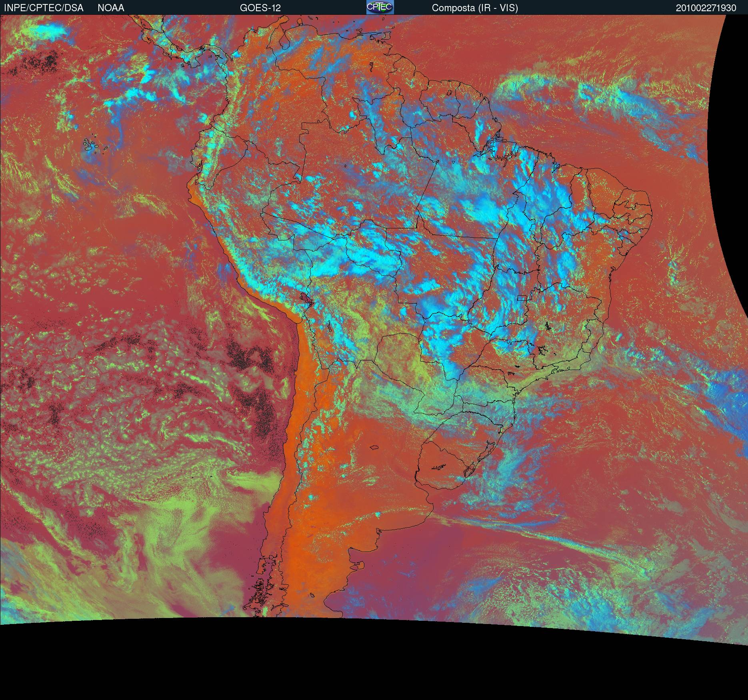The height and width of the screenshot is (700, 748).
Task: Select the GOES-12 satellite label
Action: pyautogui.click(x=260, y=8)
